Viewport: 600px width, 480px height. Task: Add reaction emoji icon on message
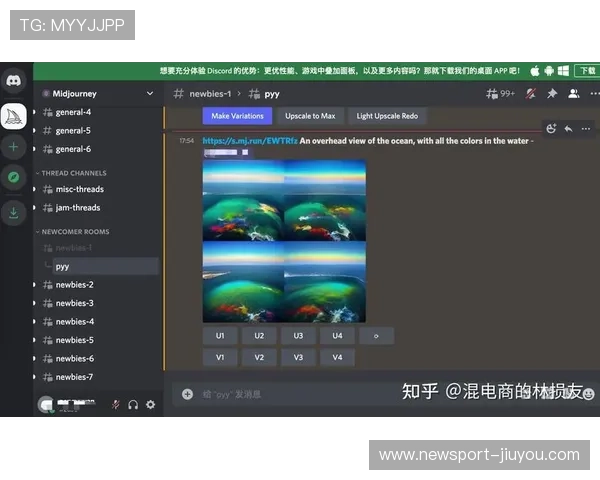(x=551, y=129)
